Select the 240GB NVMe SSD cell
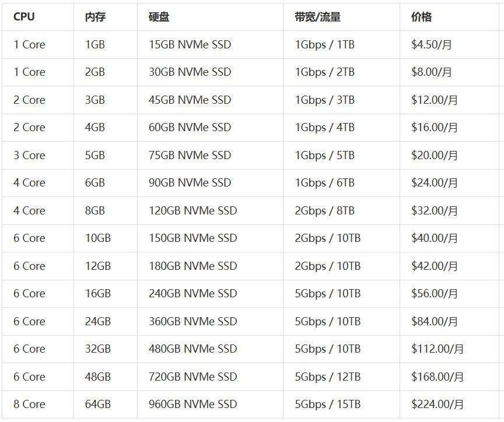Image resolution: width=504 pixels, height=422 pixels. click(192, 294)
